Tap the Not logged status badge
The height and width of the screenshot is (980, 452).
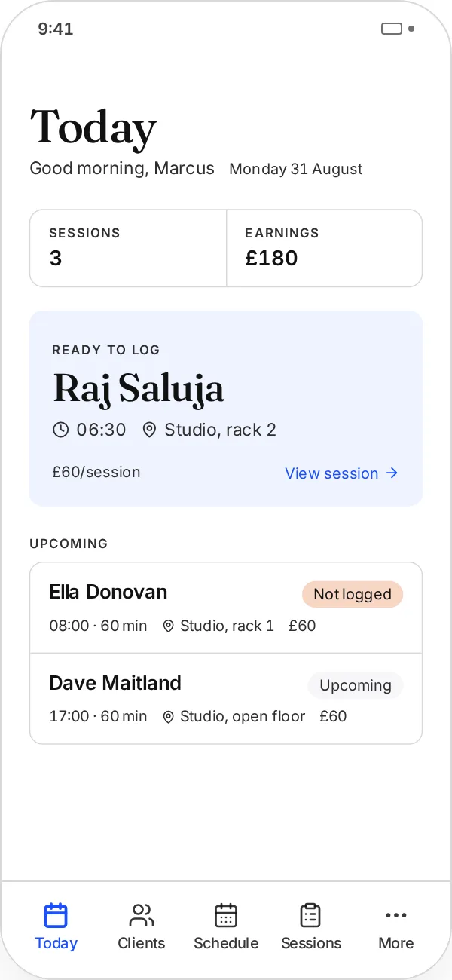[x=353, y=594]
